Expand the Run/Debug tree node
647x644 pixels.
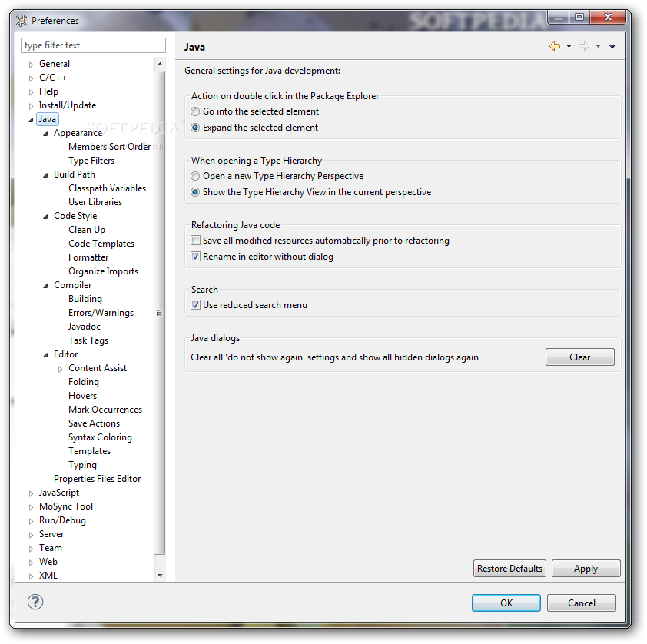pyautogui.click(x=31, y=521)
